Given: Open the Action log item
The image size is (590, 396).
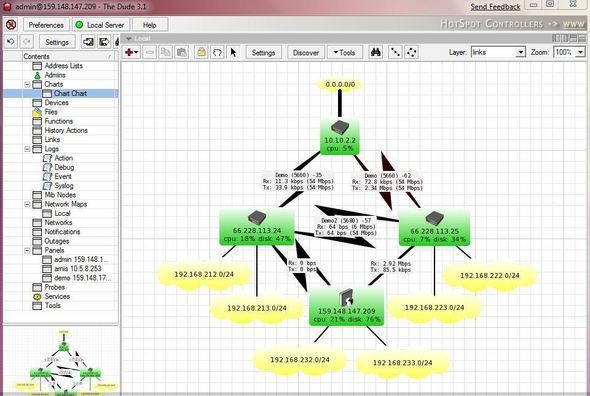Looking at the screenshot, I should (x=63, y=158).
